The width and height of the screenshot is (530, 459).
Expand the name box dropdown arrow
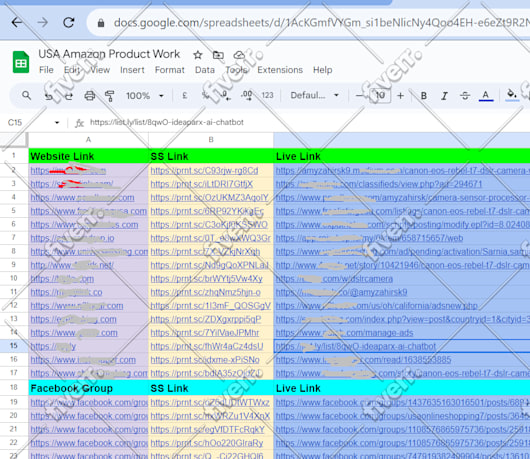tap(57, 122)
